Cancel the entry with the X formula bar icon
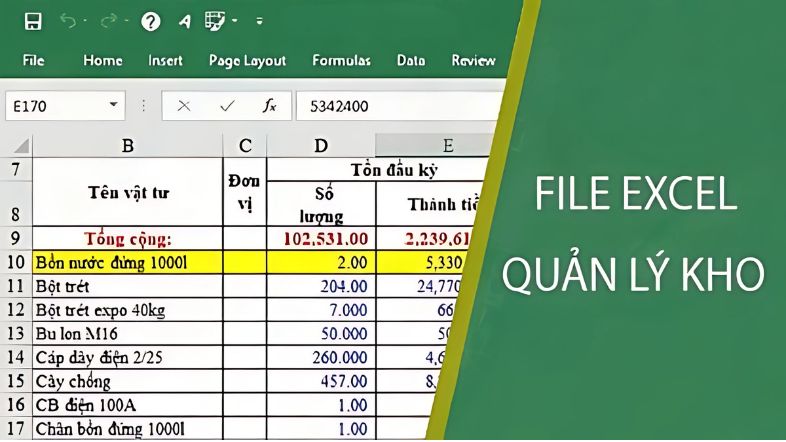Viewport: 786px width, 442px height. 184,105
